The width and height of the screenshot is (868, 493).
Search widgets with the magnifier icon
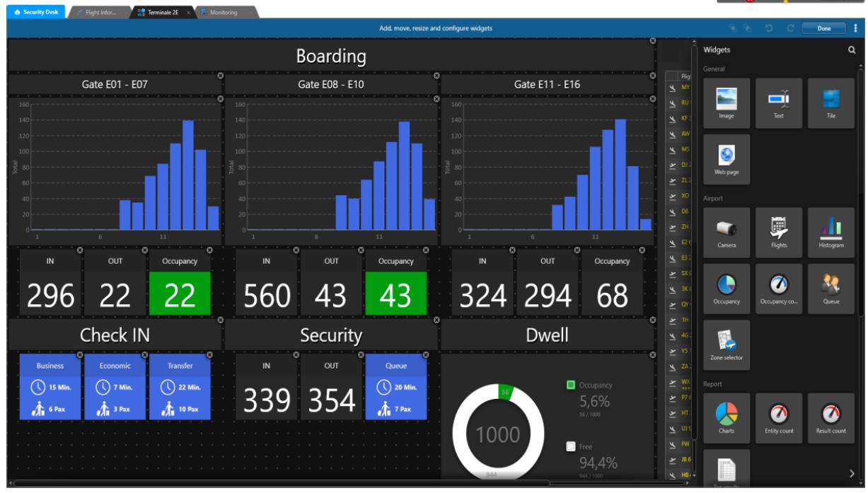click(852, 50)
